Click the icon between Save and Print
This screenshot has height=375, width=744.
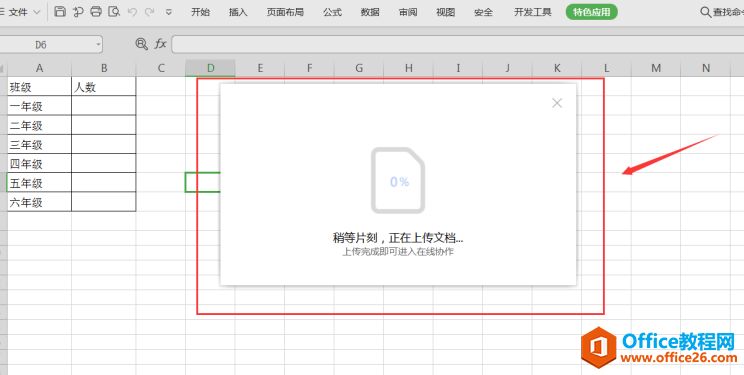pos(78,12)
